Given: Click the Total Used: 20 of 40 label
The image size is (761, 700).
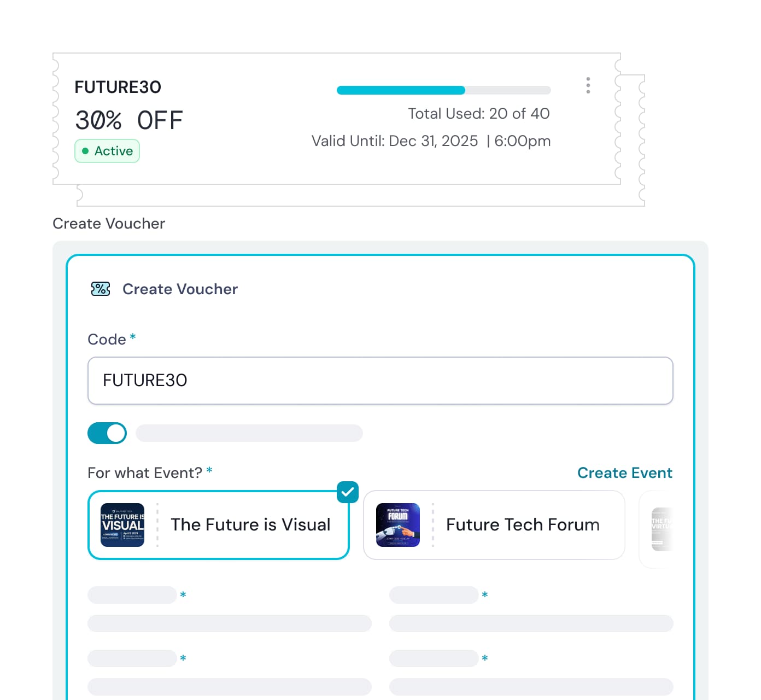Looking at the screenshot, I should [479, 113].
